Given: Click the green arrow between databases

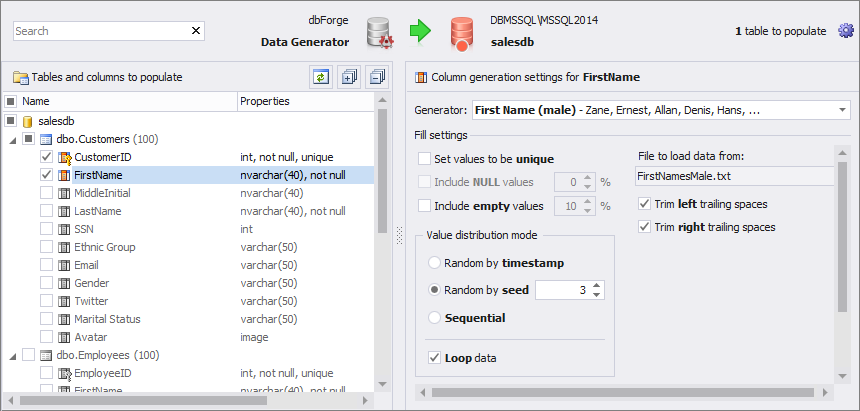Looking at the screenshot, I should (421, 31).
